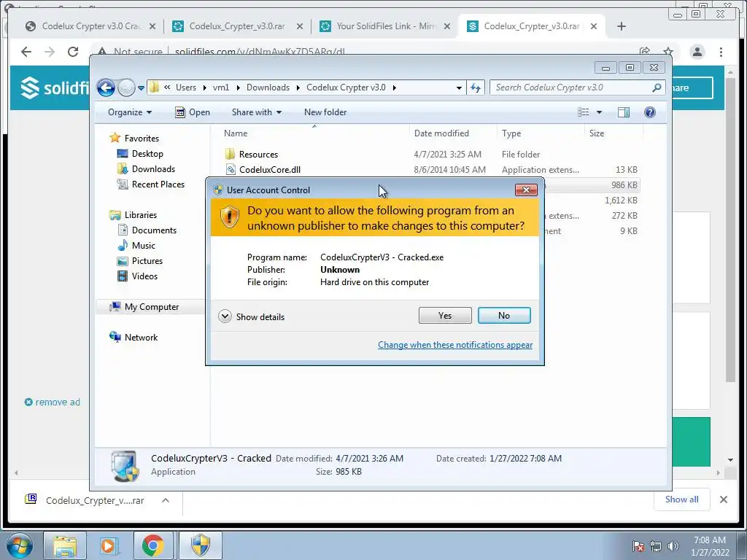The image size is (747, 560).
Task: Click New folder in Explorer toolbar
Action: [x=325, y=112]
